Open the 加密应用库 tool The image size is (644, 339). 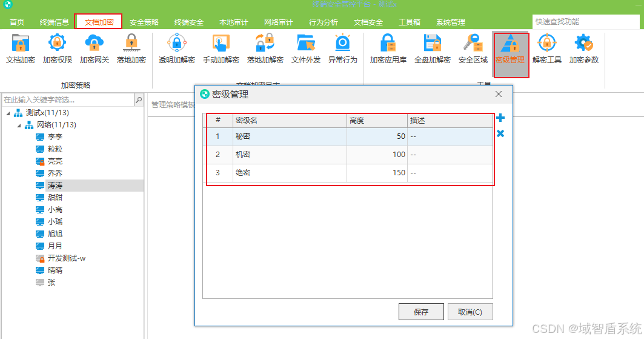(388, 49)
